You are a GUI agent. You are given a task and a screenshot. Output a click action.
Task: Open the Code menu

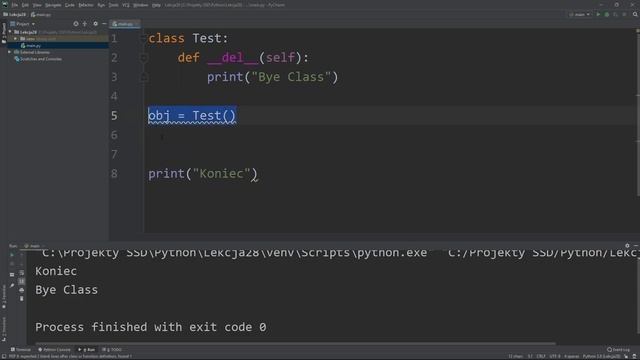pos(70,5)
